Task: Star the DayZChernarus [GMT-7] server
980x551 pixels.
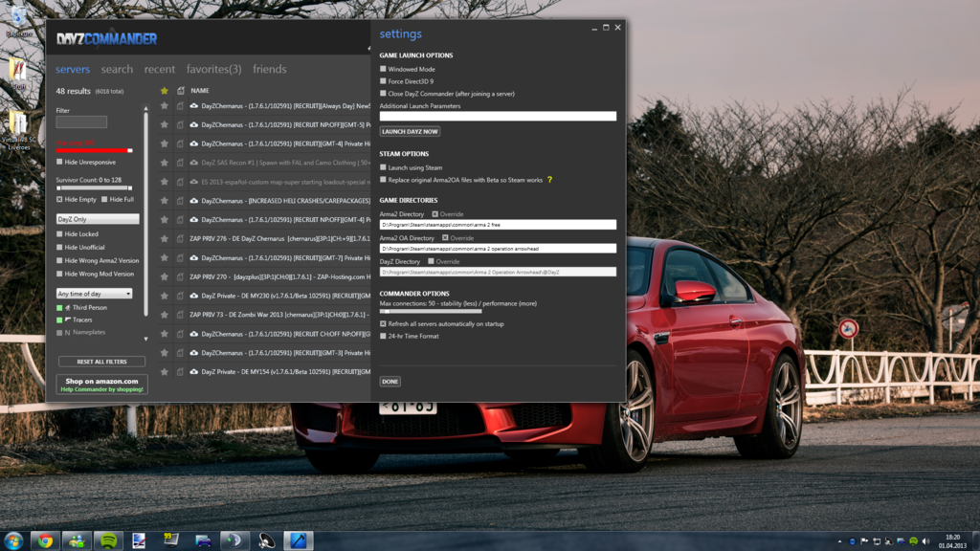Action: point(165,257)
